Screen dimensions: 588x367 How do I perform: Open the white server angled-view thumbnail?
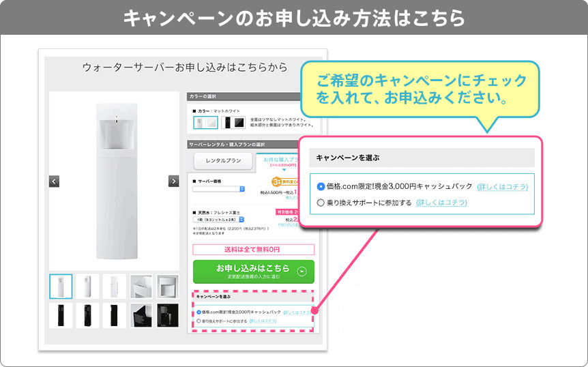click(87, 287)
